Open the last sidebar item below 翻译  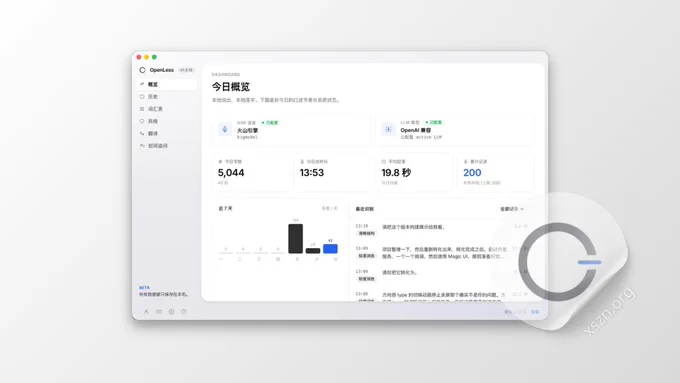pos(167,146)
